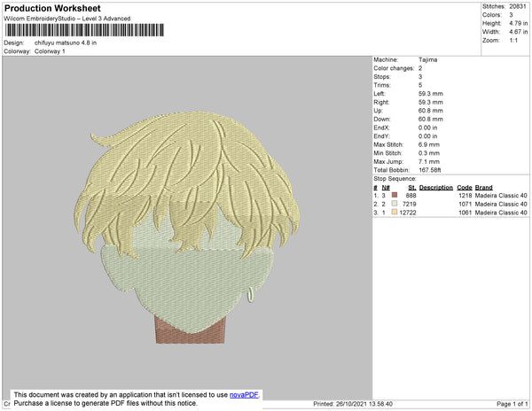
Task: Click 'Madeira Classic 40' in the 1218 row
Action: click(501, 196)
